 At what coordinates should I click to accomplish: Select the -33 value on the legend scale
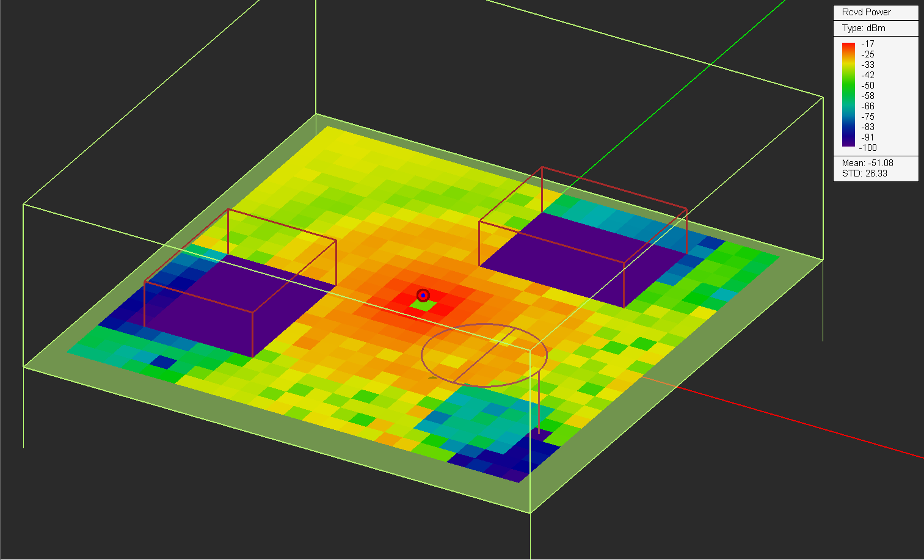point(868,65)
